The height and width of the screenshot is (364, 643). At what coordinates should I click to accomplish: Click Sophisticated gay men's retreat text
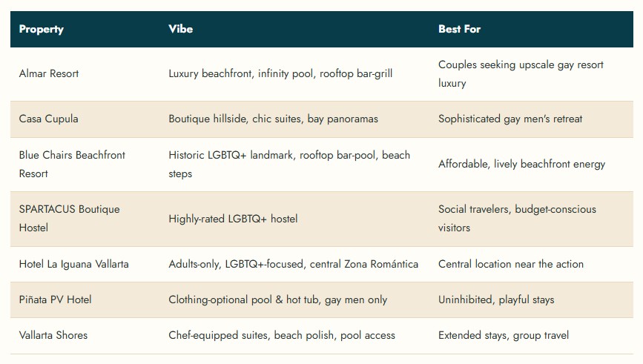point(510,119)
